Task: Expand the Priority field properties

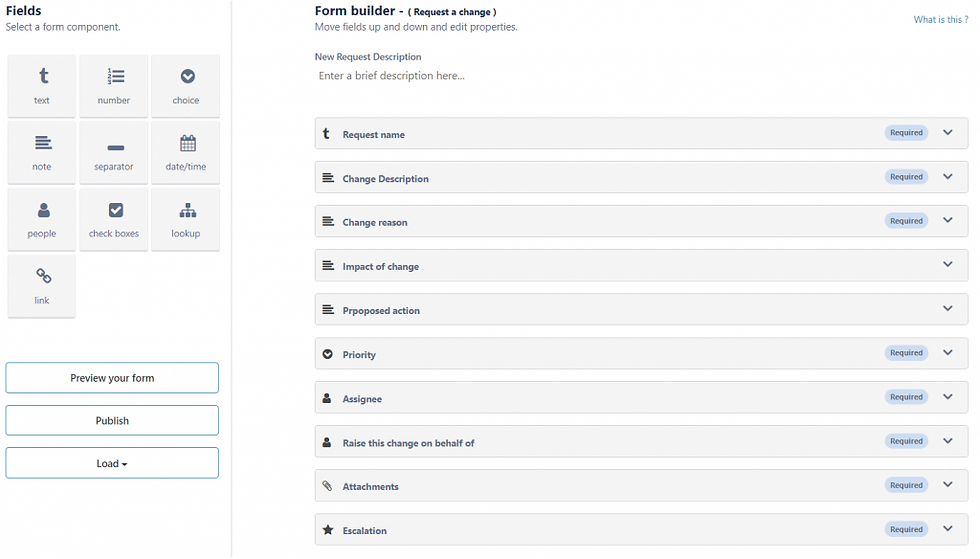Action: 948,353
